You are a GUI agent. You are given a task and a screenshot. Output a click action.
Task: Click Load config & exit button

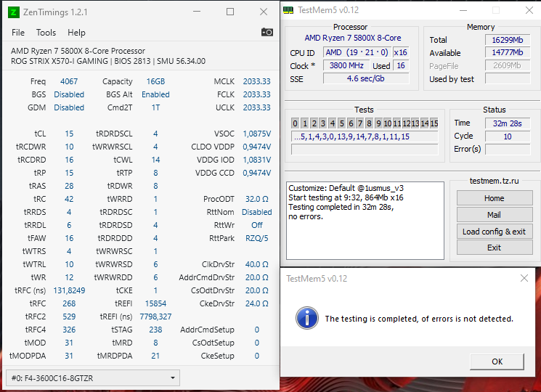tap(495, 232)
